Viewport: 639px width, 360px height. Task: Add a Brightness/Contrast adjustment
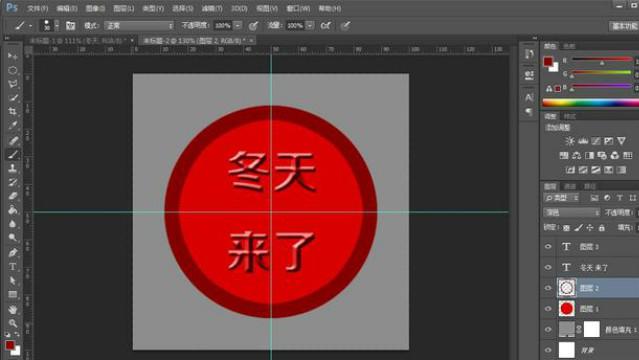coord(570,141)
